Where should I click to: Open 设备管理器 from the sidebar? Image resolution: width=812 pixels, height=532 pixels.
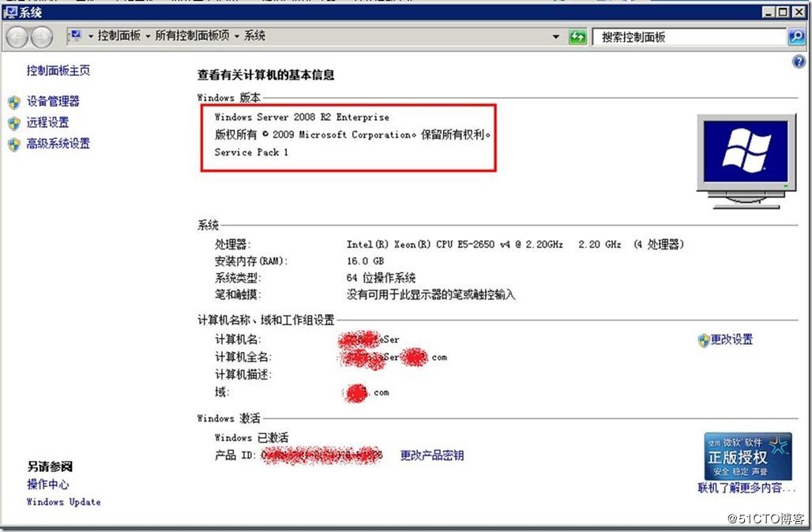[54, 101]
